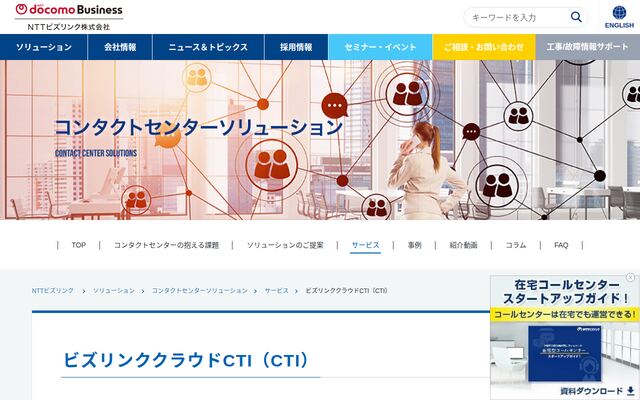Open セミナー・イベント menu item

coord(380,47)
